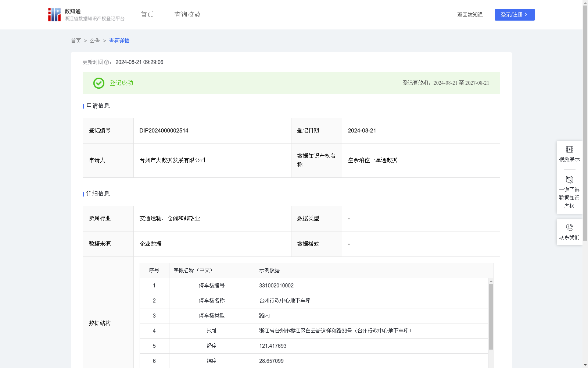Click 登记日期 value 2024-08-21
Screen dimensions: 588x368
point(362,131)
